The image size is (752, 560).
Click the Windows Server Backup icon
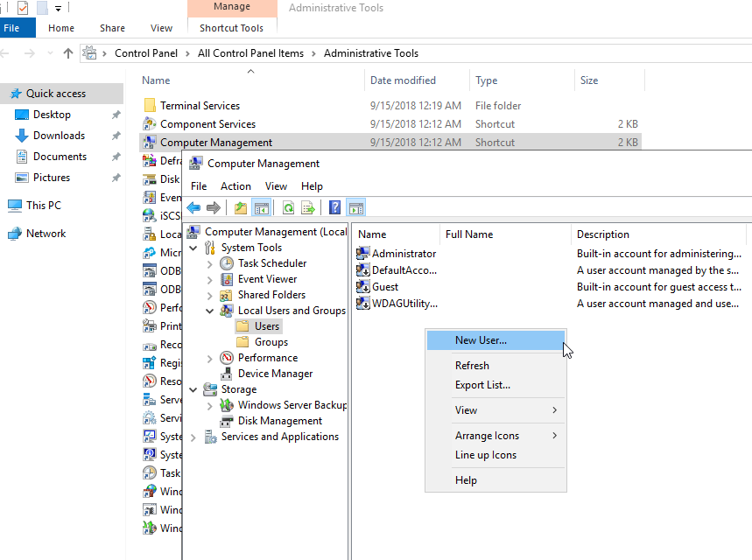[227, 405]
